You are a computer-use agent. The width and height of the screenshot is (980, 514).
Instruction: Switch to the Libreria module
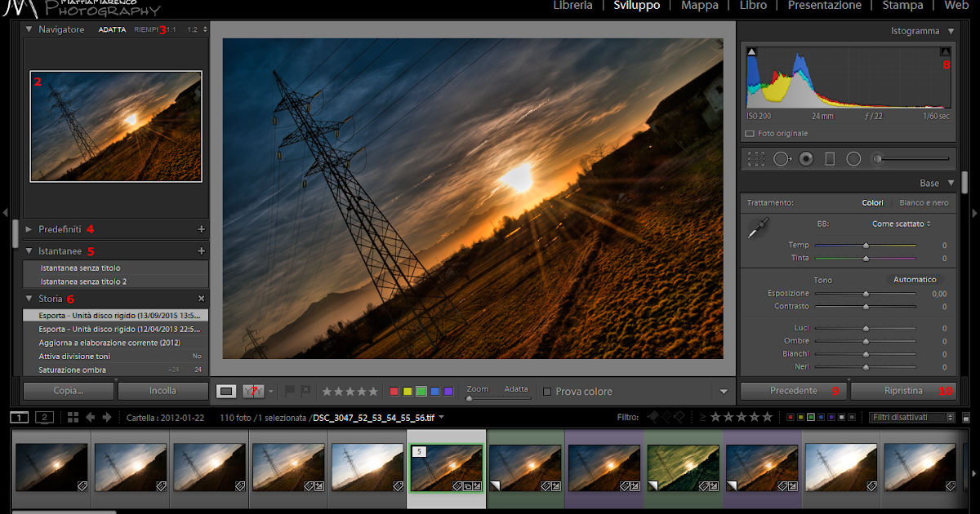click(572, 6)
